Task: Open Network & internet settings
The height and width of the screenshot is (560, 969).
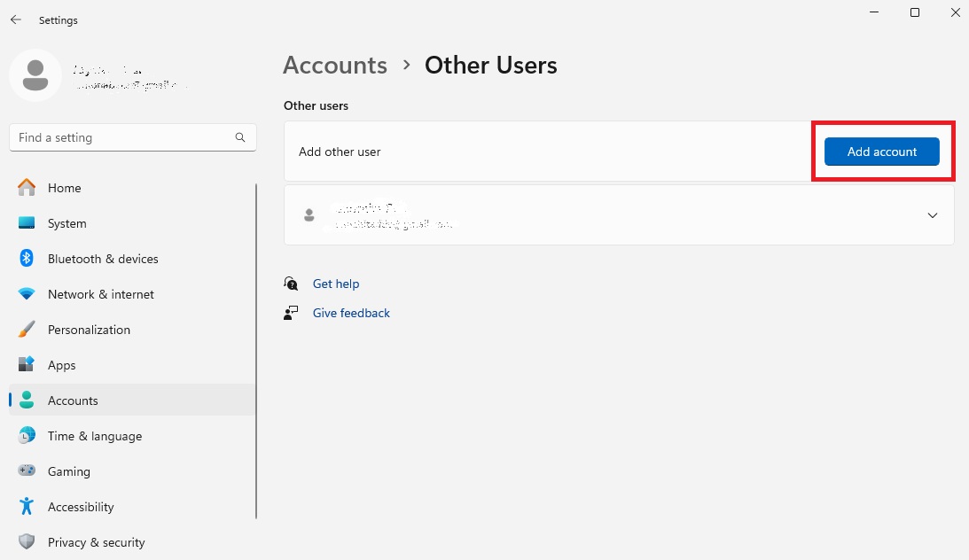Action: tap(132, 294)
